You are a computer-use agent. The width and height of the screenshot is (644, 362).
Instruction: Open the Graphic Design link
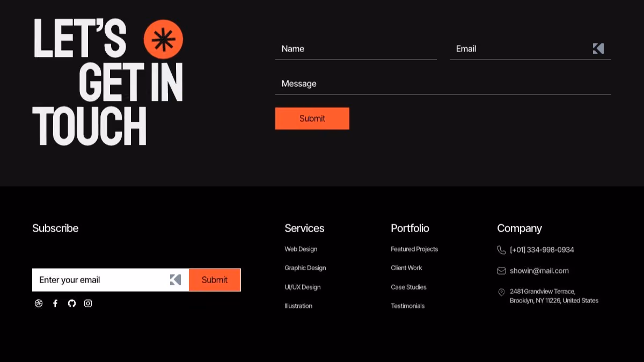tap(305, 268)
